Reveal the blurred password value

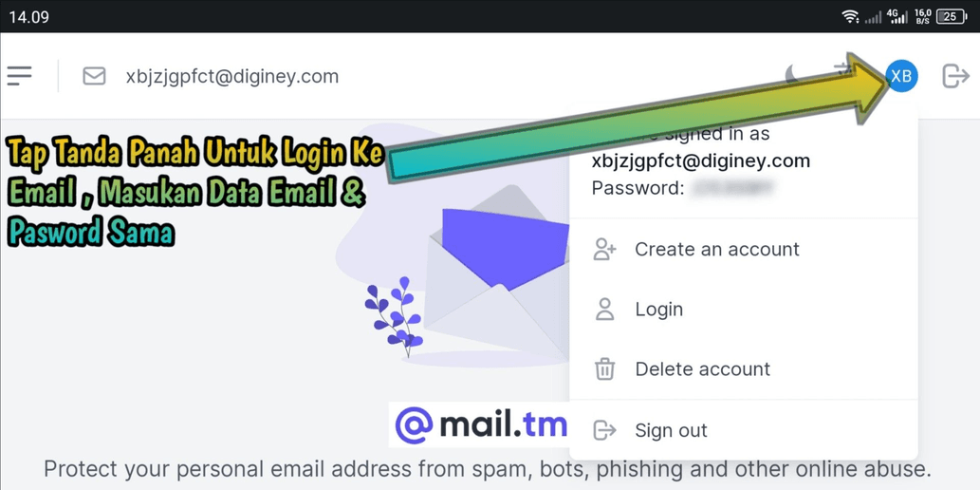(732, 188)
